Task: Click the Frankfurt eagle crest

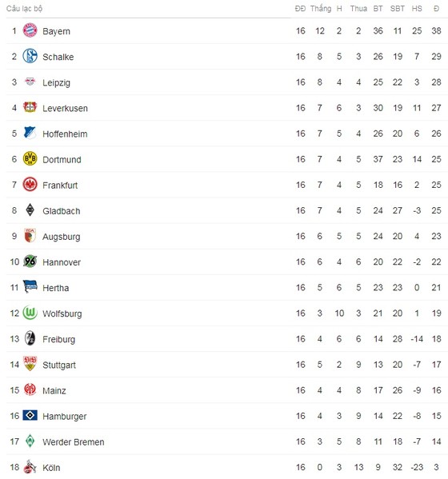Action: [x=30, y=185]
